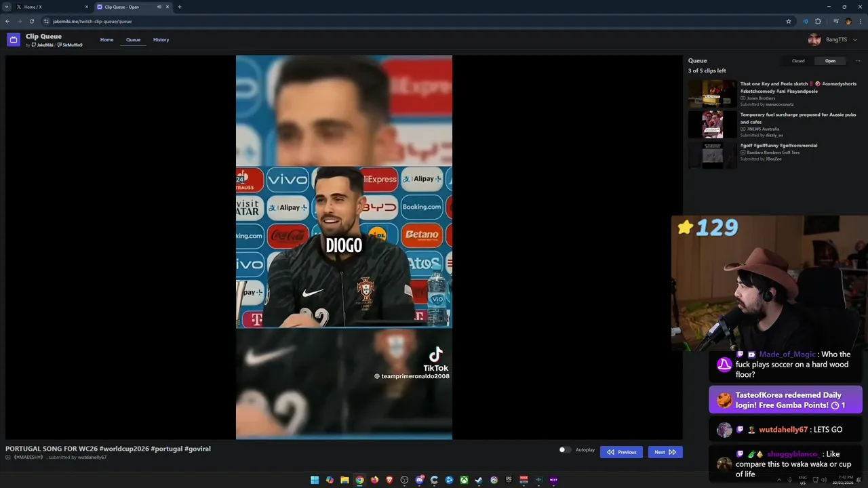Open the browser Extensions puzzle icon

click(x=818, y=21)
